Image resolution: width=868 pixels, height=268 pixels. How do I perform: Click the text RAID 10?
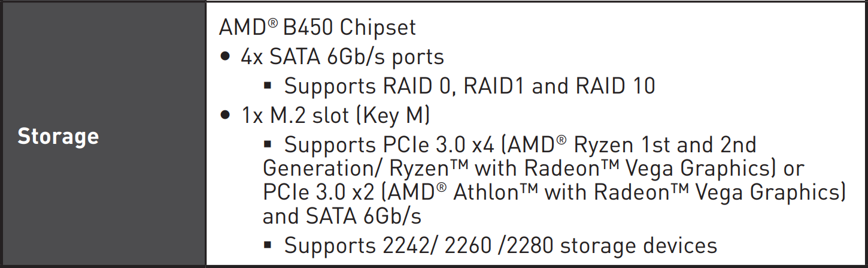[615, 86]
